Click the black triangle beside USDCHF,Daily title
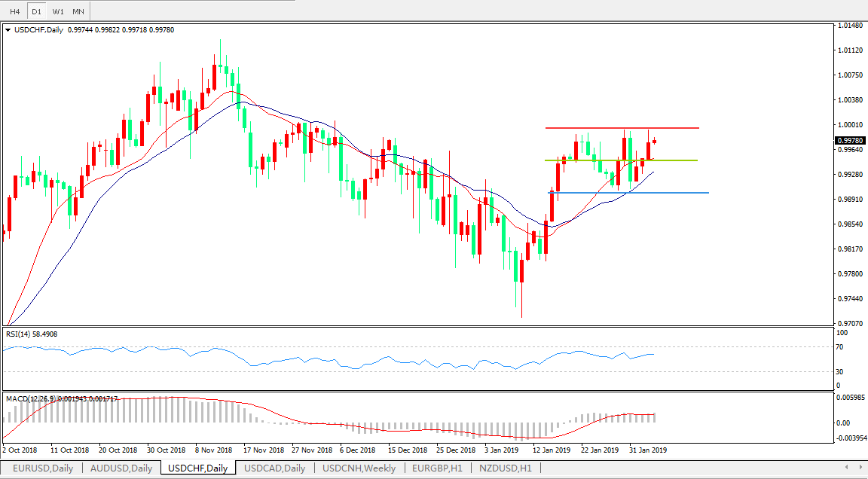This screenshot has width=868, height=479. 8,30
